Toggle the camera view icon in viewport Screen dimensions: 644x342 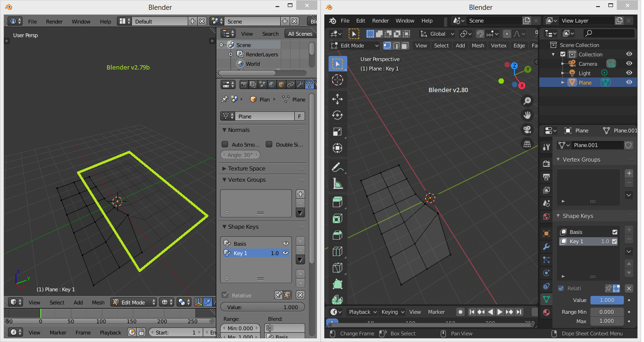tap(527, 129)
